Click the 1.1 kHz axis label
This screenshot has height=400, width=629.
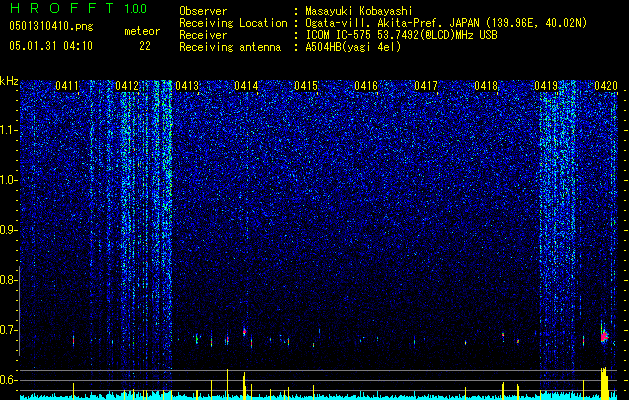[x=8, y=130]
